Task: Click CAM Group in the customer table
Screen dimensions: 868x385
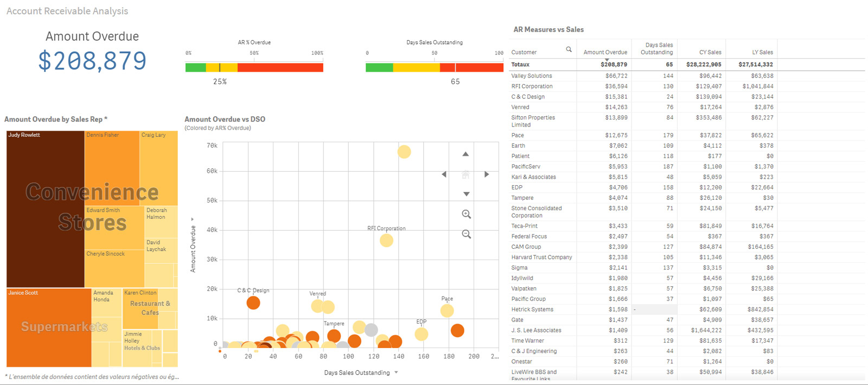Action: tap(526, 247)
